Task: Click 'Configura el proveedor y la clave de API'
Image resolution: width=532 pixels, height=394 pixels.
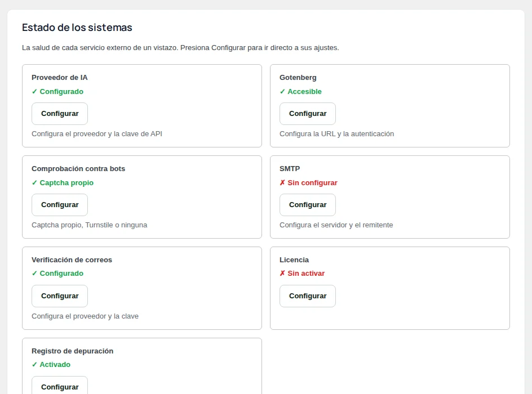Action: point(97,134)
